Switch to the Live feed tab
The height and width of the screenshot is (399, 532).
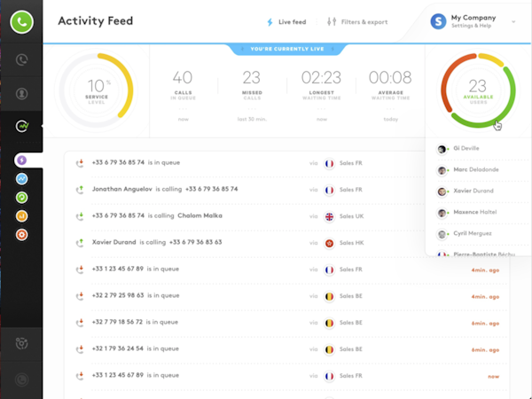click(x=286, y=21)
